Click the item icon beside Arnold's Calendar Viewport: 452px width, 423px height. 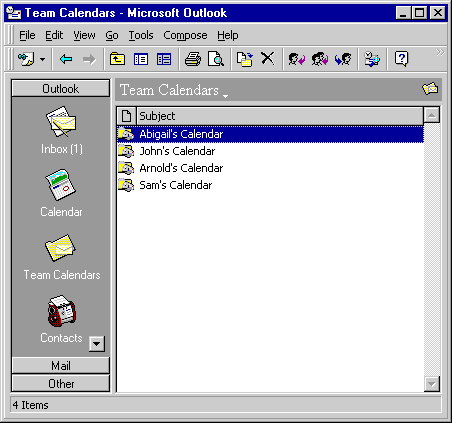click(x=126, y=168)
